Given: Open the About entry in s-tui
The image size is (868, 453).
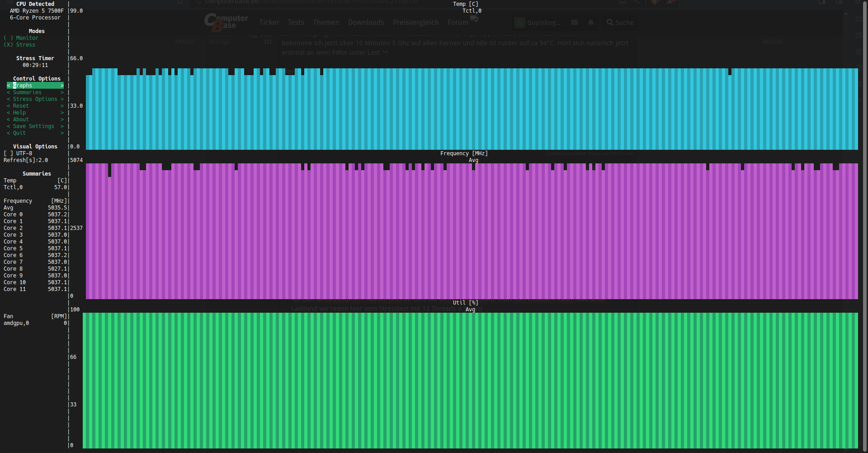Looking at the screenshot, I should click(x=35, y=119).
